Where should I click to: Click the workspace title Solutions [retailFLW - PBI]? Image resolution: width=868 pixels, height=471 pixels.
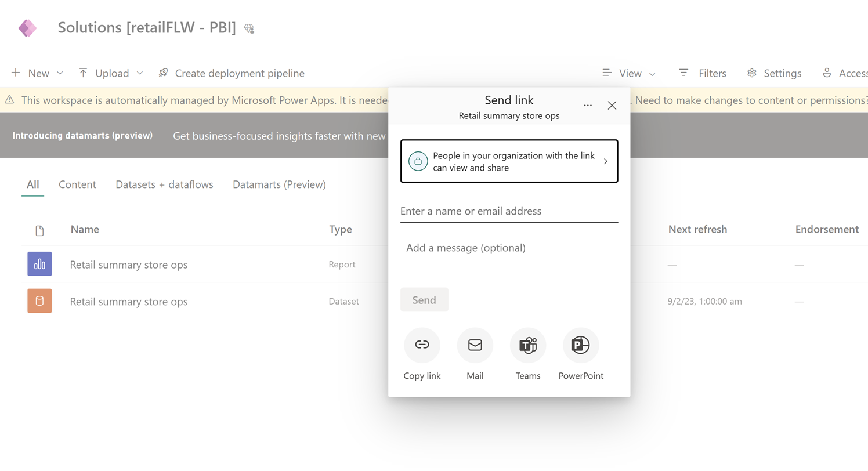[x=147, y=27]
